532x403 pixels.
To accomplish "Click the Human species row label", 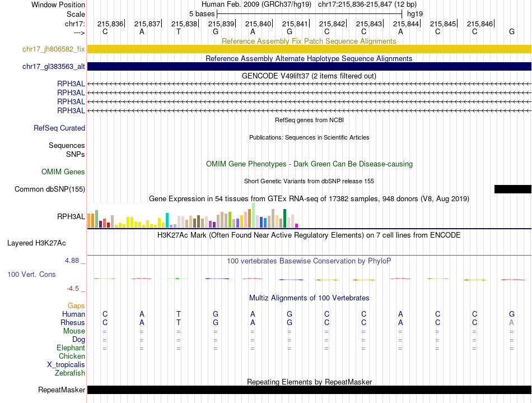I will pos(73,314).
